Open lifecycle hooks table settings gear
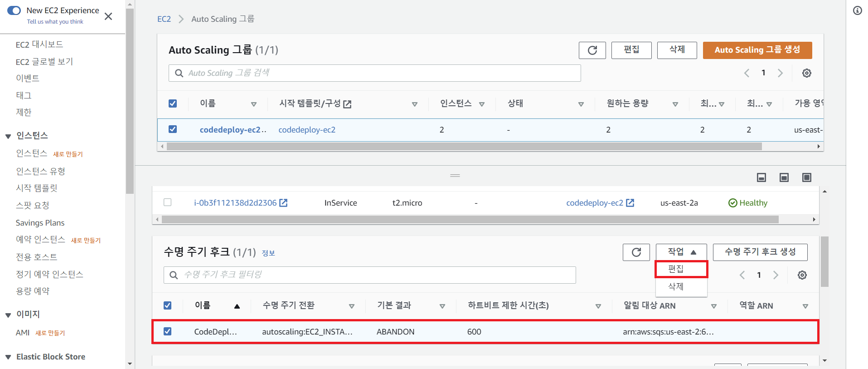 pyautogui.click(x=802, y=275)
